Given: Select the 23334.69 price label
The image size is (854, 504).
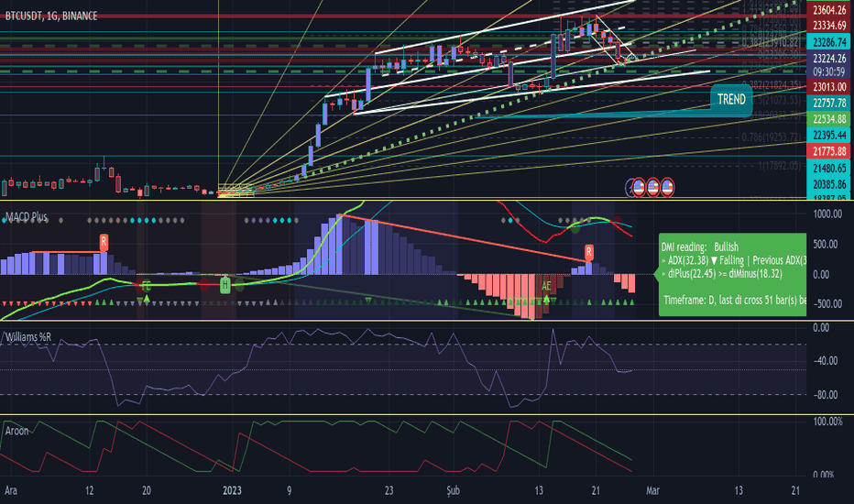Looking at the screenshot, I should pos(829,26).
